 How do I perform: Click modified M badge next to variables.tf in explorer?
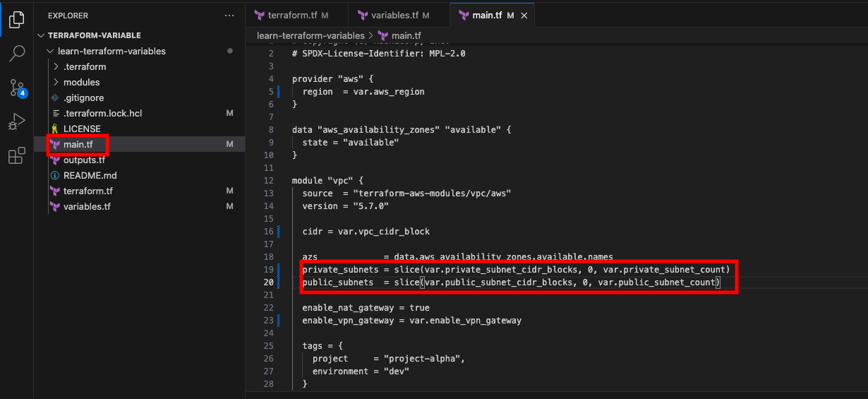pyautogui.click(x=229, y=207)
